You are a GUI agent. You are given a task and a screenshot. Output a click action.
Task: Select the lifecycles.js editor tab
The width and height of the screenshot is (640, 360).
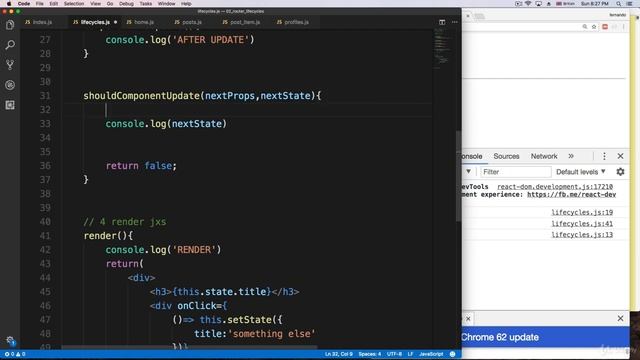(95, 22)
